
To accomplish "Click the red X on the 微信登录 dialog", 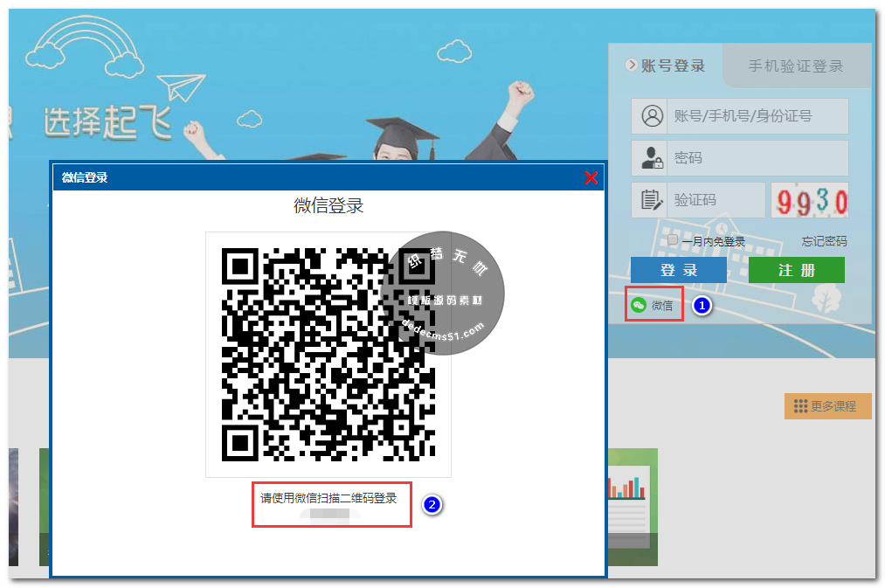I will (x=591, y=177).
